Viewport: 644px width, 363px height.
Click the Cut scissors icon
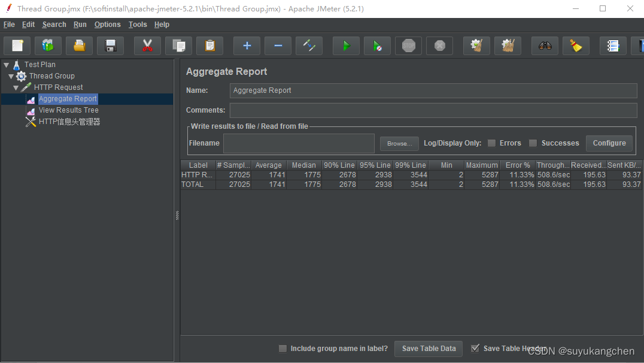[147, 46]
